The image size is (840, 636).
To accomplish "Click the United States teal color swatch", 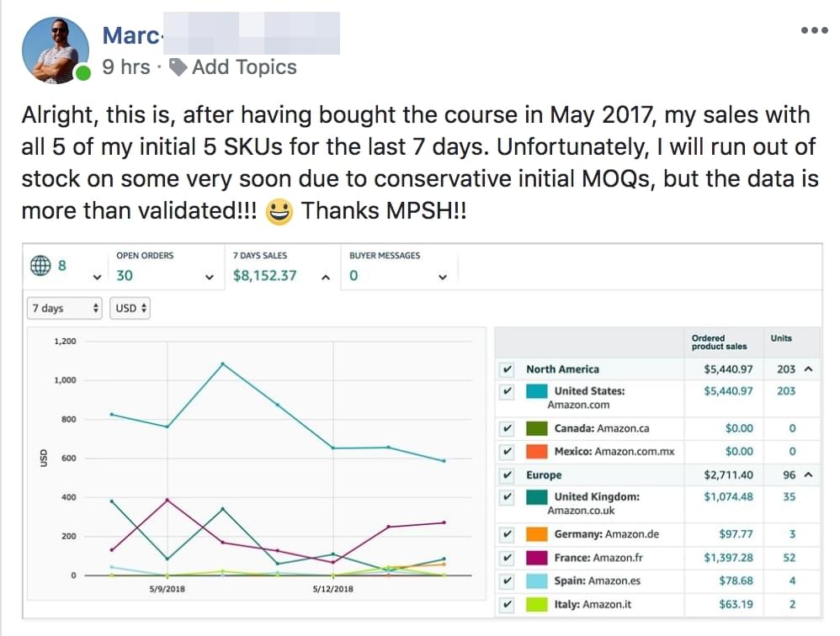I will click(x=536, y=392).
